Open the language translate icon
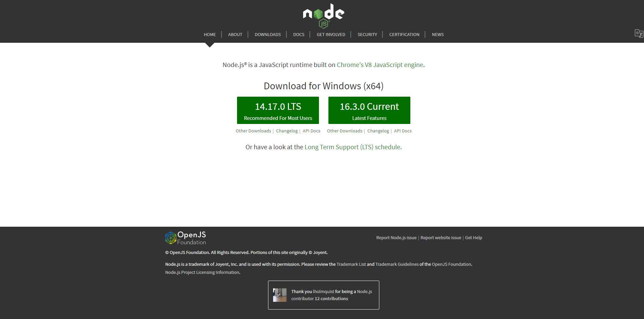 (x=639, y=33)
